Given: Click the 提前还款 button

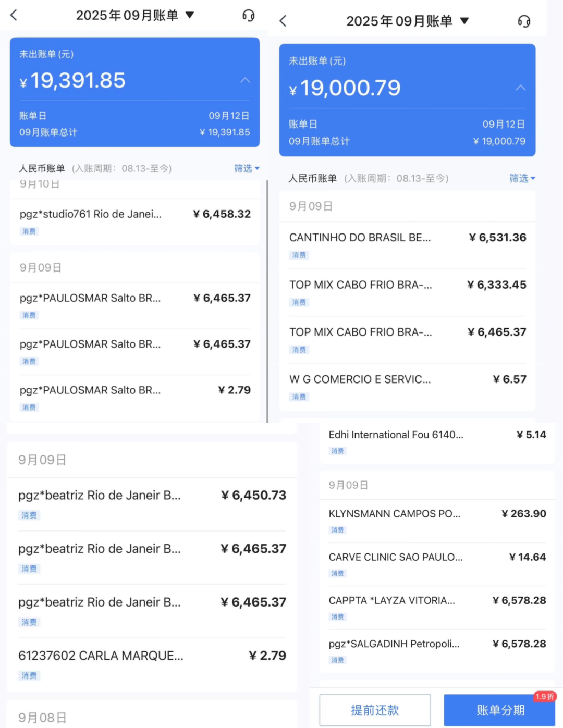Looking at the screenshot, I should [375, 710].
